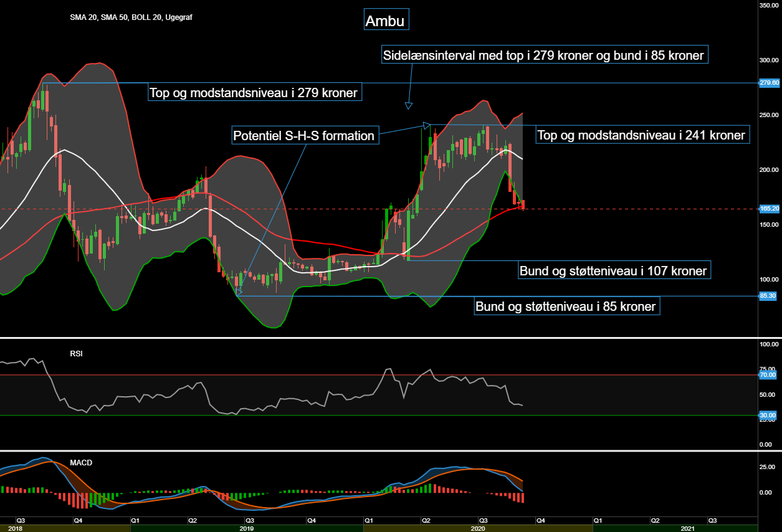The height and width of the screenshot is (532, 782).
Task: Click the 'Bund og støtteniveau i 107 kroner' label
Action: point(614,271)
